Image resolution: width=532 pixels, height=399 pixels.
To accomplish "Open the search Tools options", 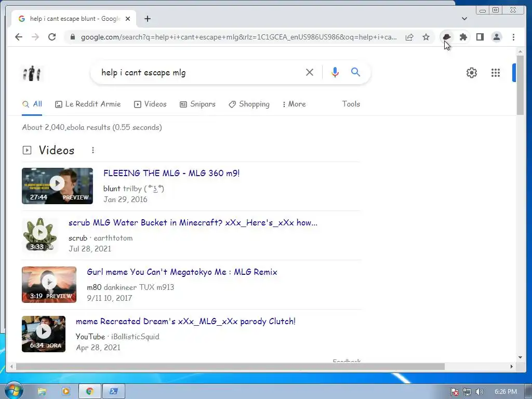I will [351, 104].
